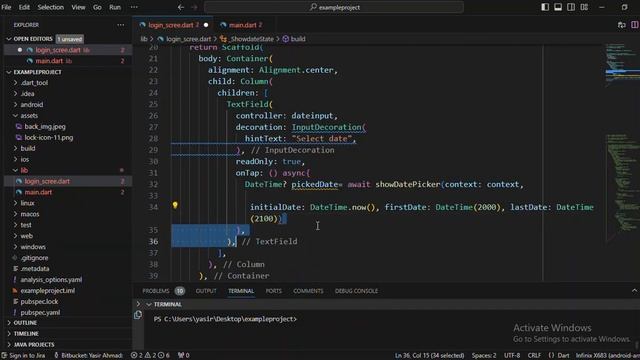Open the Run menu

pyautogui.click(x=115, y=7)
